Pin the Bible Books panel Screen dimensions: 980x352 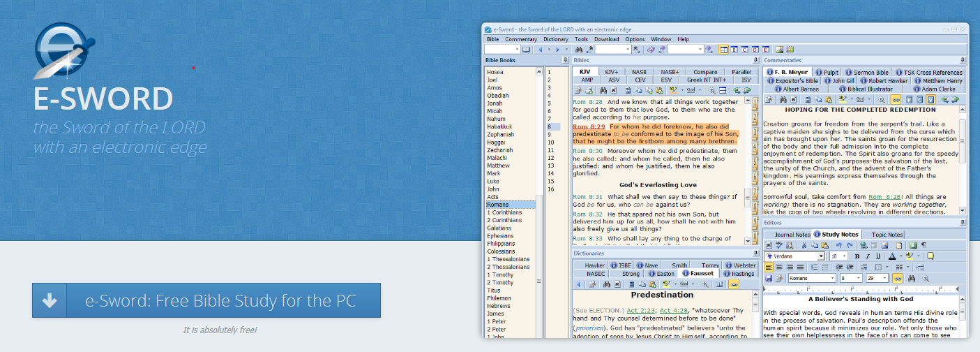566,60
